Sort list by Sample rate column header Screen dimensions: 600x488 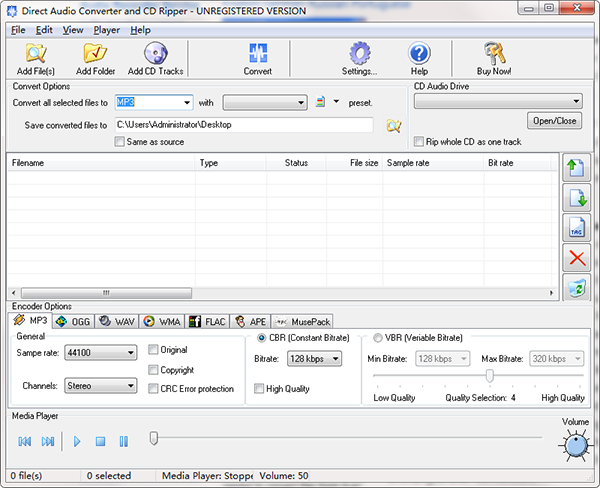pyautogui.click(x=433, y=163)
